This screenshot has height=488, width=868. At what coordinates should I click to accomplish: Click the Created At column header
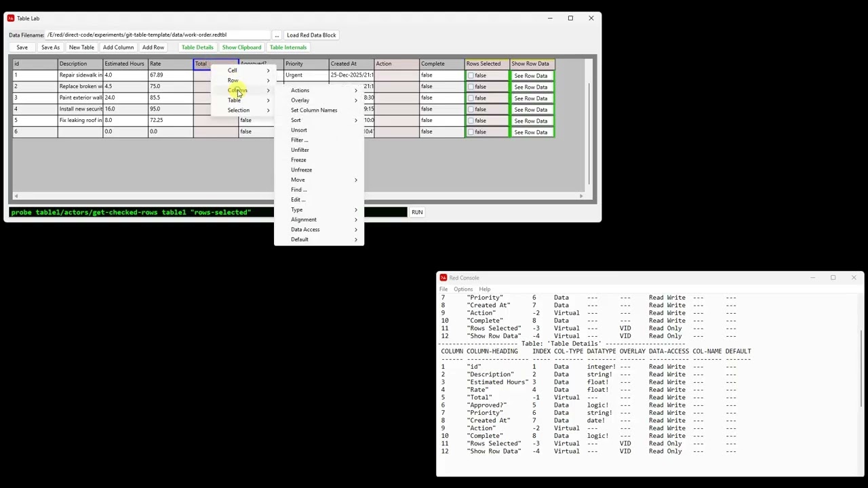351,64
